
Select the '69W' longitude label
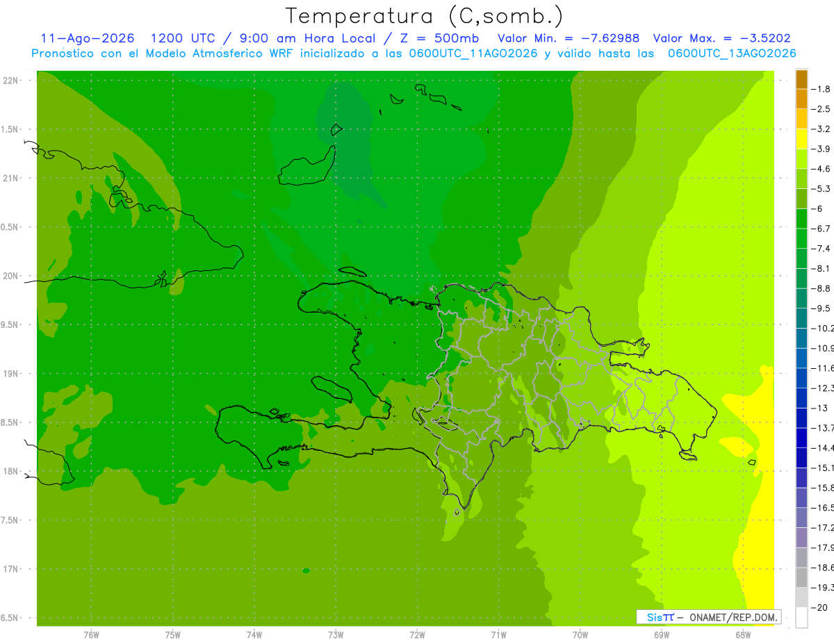tap(662, 635)
